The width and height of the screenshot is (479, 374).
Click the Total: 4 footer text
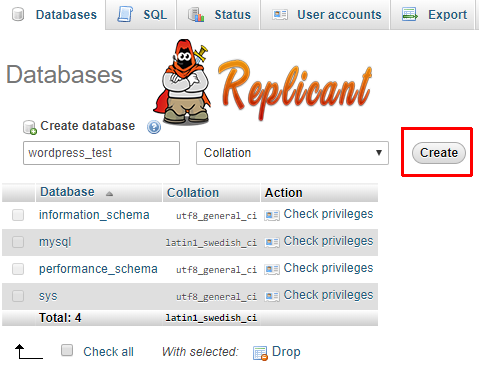coord(60,318)
